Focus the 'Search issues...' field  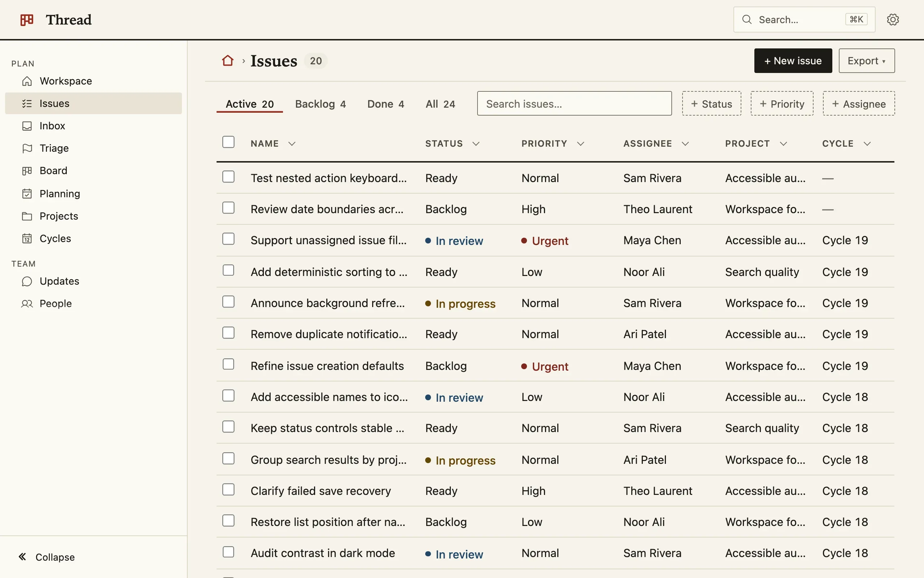pyautogui.click(x=574, y=104)
